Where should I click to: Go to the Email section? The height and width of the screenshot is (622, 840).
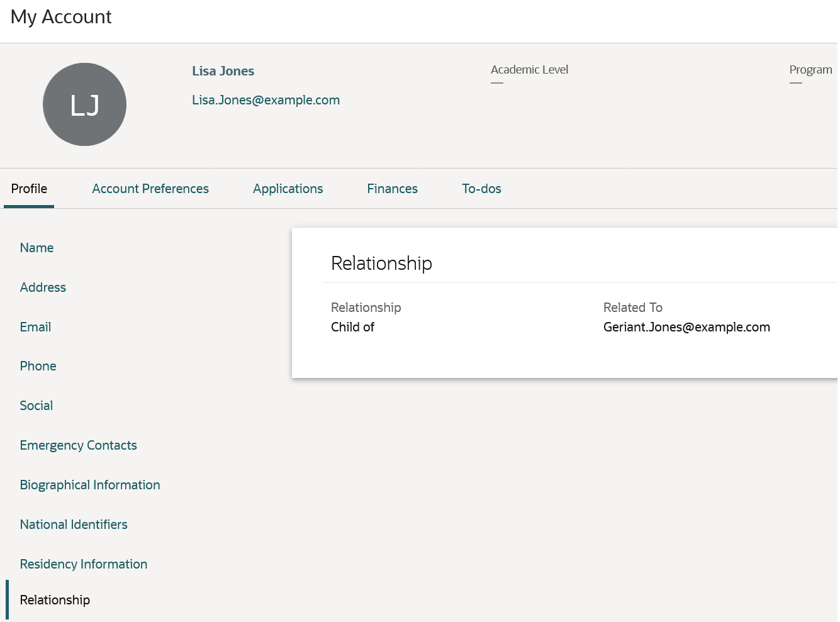point(35,327)
